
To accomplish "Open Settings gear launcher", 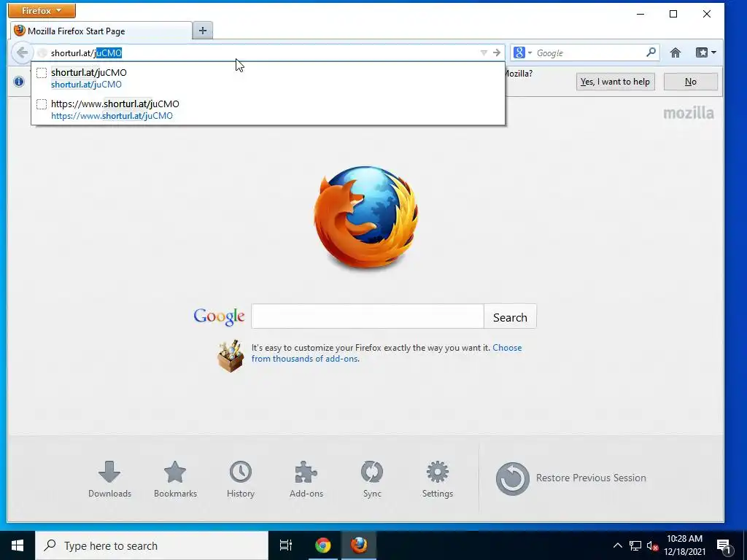I will pyautogui.click(x=438, y=479).
